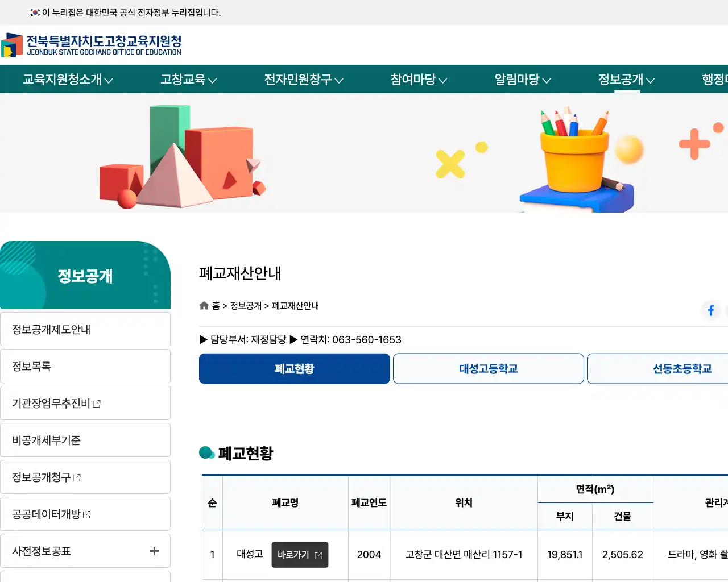Select the 정보공개 item in the top navigation
The width and height of the screenshot is (728, 582).
(626, 80)
